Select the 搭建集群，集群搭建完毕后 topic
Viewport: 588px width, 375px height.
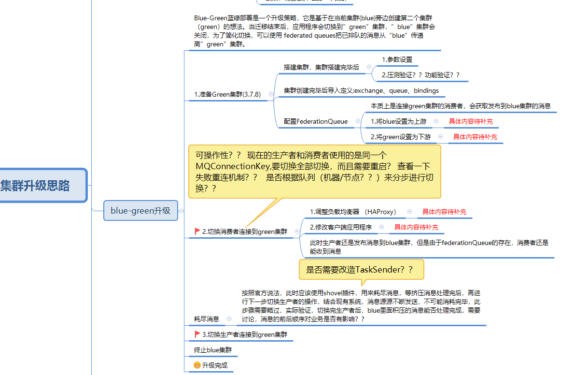[x=322, y=67]
